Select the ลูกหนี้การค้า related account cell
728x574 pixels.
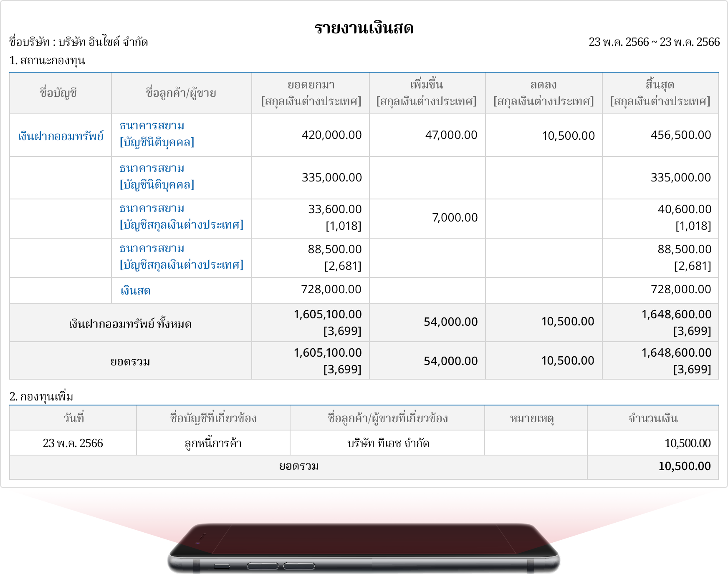tap(213, 443)
